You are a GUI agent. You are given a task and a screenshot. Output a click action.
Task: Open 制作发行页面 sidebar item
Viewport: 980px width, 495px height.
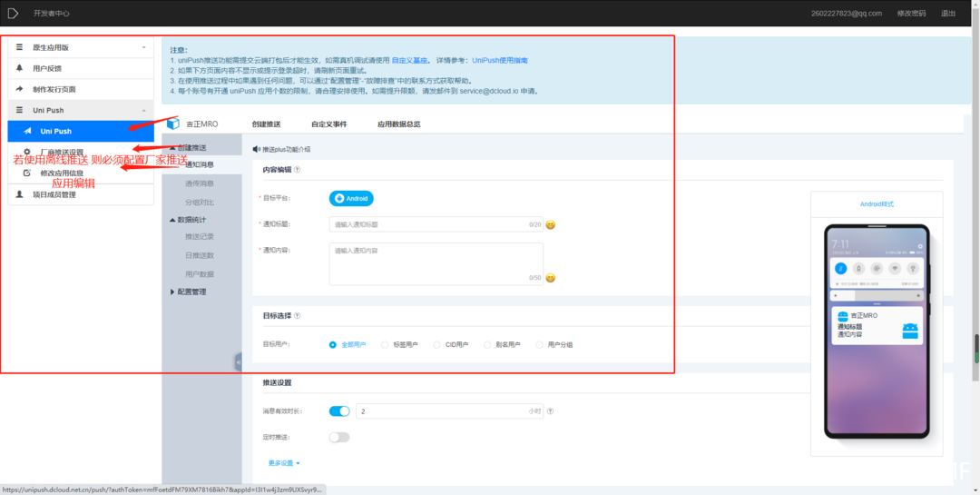pyautogui.click(x=81, y=89)
